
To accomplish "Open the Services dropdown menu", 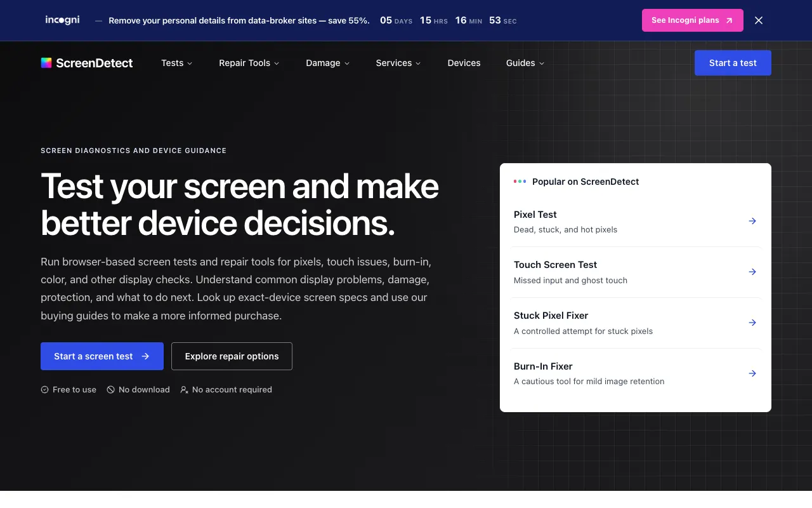I will (x=398, y=63).
